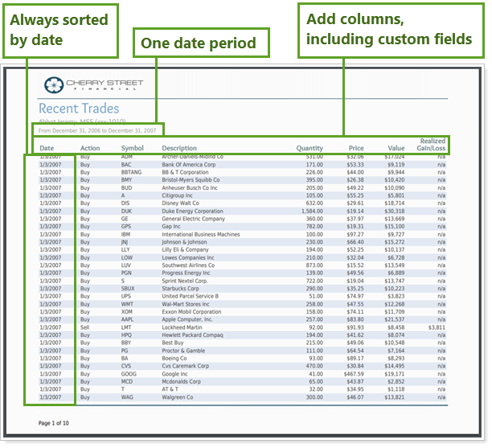
Task: Click the Action column header
Action: pos(90,148)
